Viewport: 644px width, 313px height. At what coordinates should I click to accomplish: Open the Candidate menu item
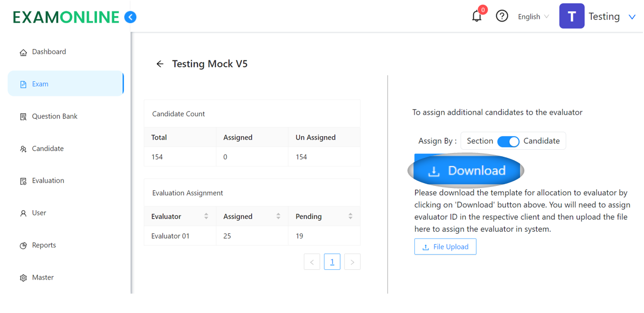point(47,149)
